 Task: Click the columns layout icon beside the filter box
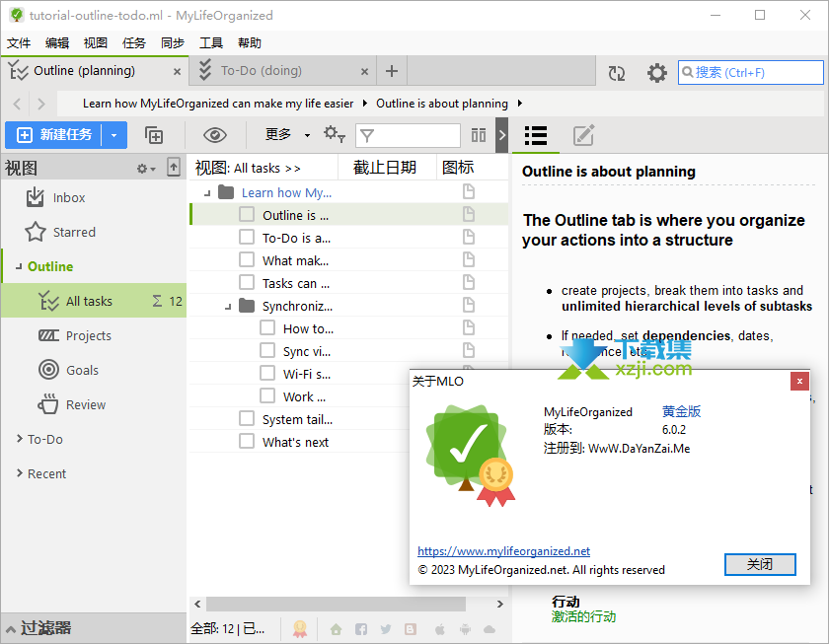479,135
